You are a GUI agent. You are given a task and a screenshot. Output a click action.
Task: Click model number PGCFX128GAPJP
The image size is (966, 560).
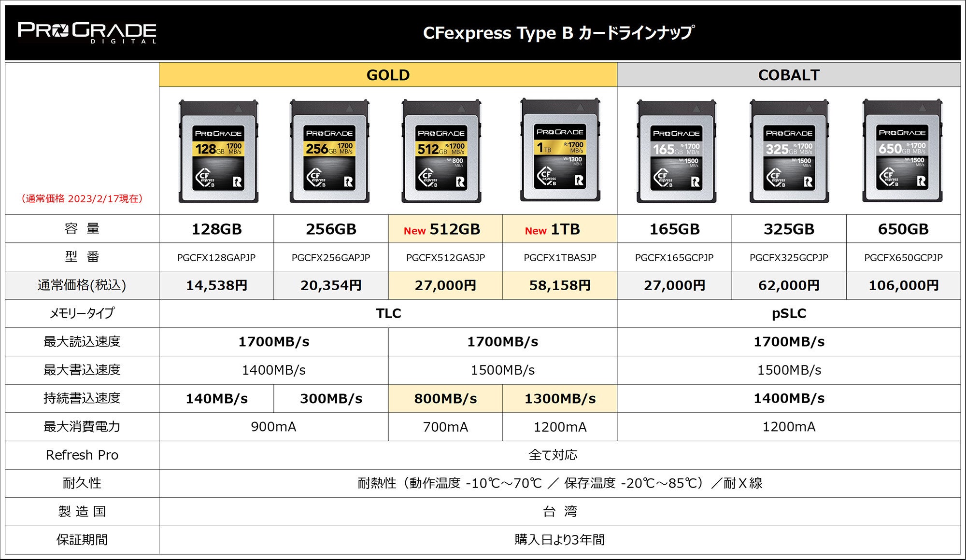coord(217,257)
